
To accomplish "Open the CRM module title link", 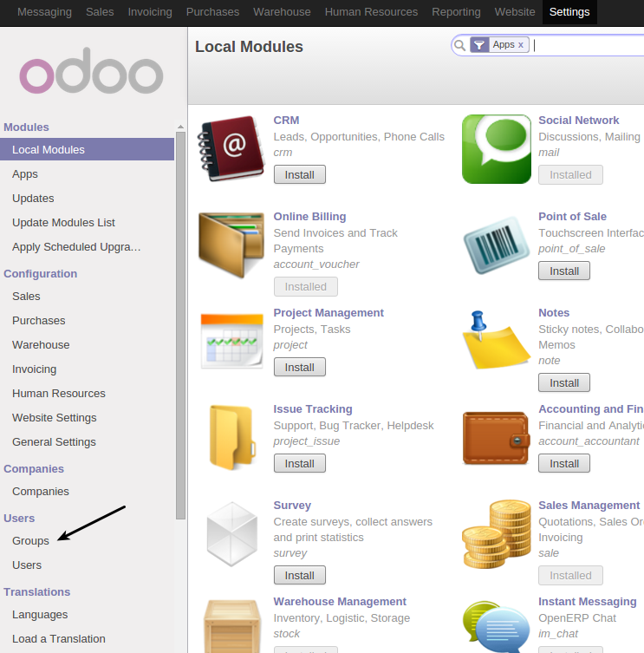I will click(x=286, y=121).
